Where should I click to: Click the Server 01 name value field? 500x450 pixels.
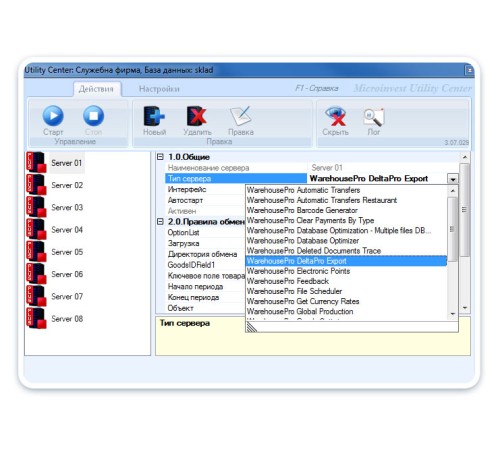(383, 168)
